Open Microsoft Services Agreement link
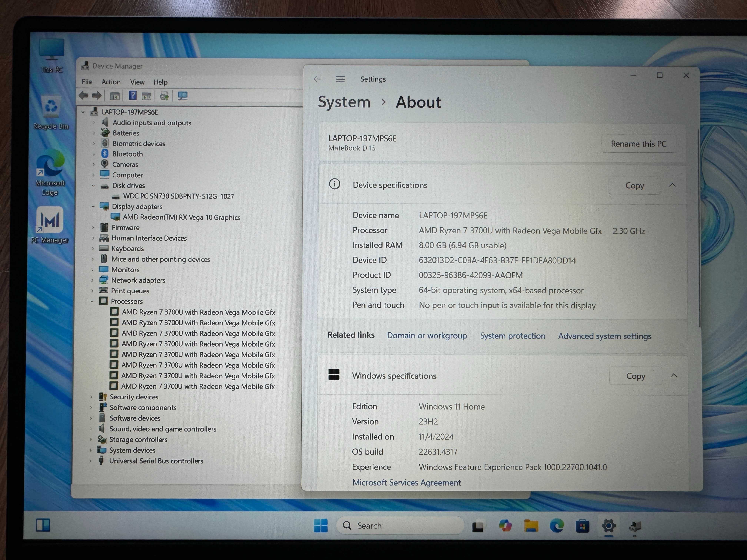The image size is (747, 560). 407,483
